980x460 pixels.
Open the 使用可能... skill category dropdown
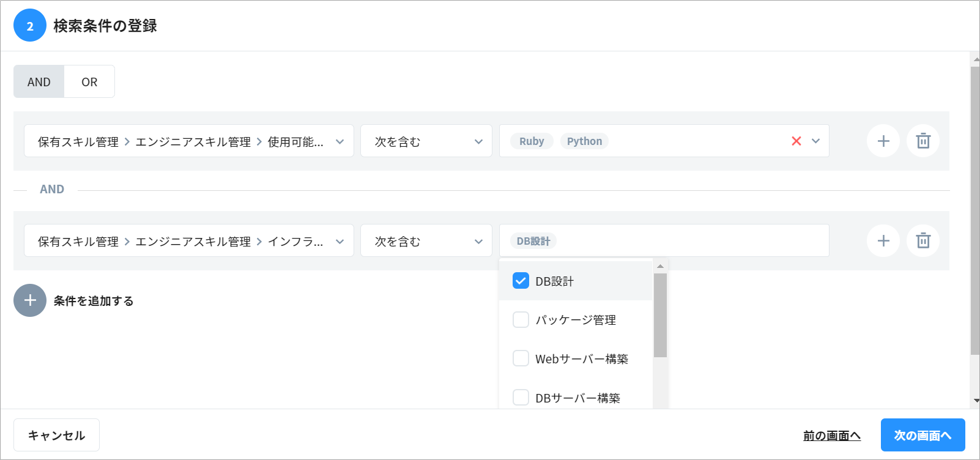coord(189,141)
